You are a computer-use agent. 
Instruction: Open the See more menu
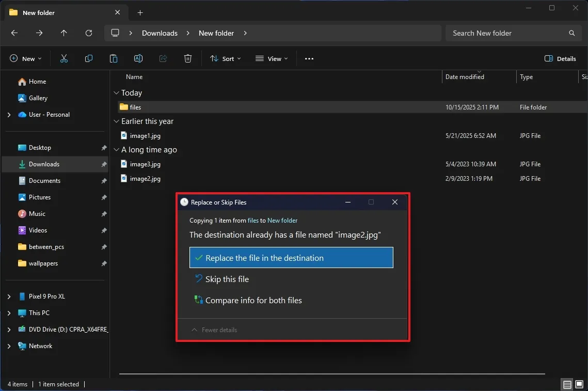309,58
